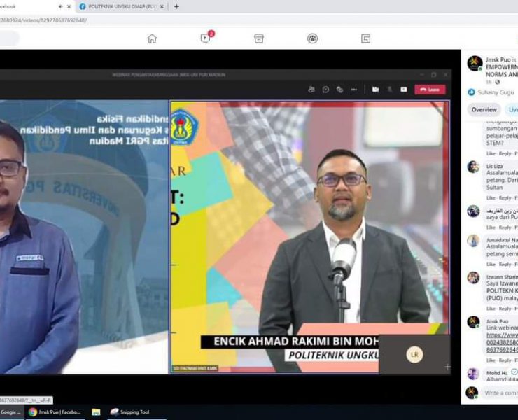The width and height of the screenshot is (518, 420).
Task: Reply to Junaidatul's comment
Action: click(505, 265)
